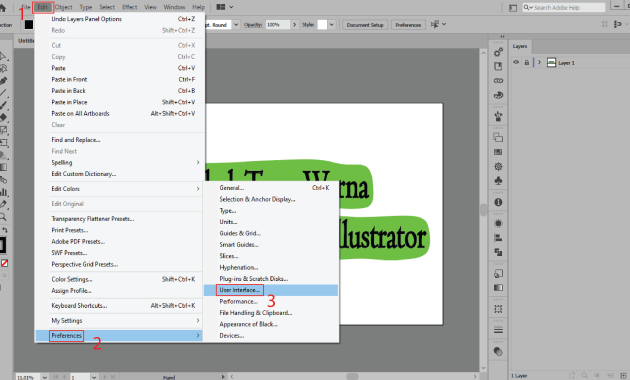Click the black fill swatch in control bar

click(29, 25)
